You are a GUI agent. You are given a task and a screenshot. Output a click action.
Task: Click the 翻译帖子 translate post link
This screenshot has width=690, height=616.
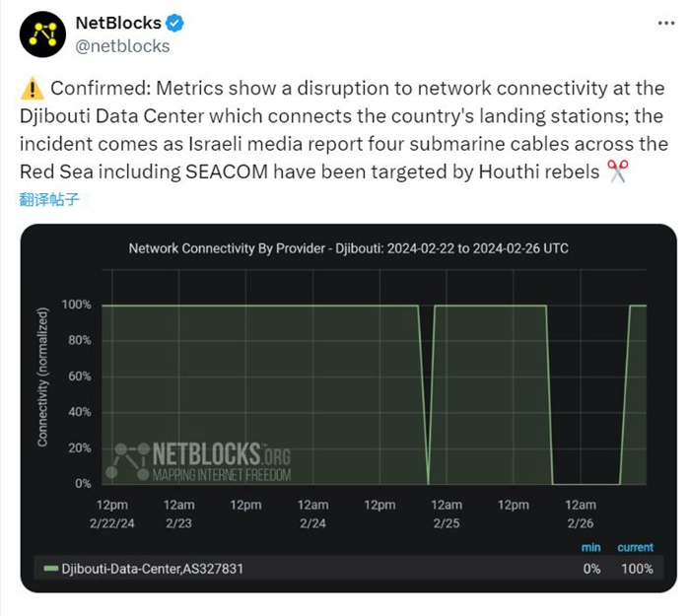coord(48,199)
